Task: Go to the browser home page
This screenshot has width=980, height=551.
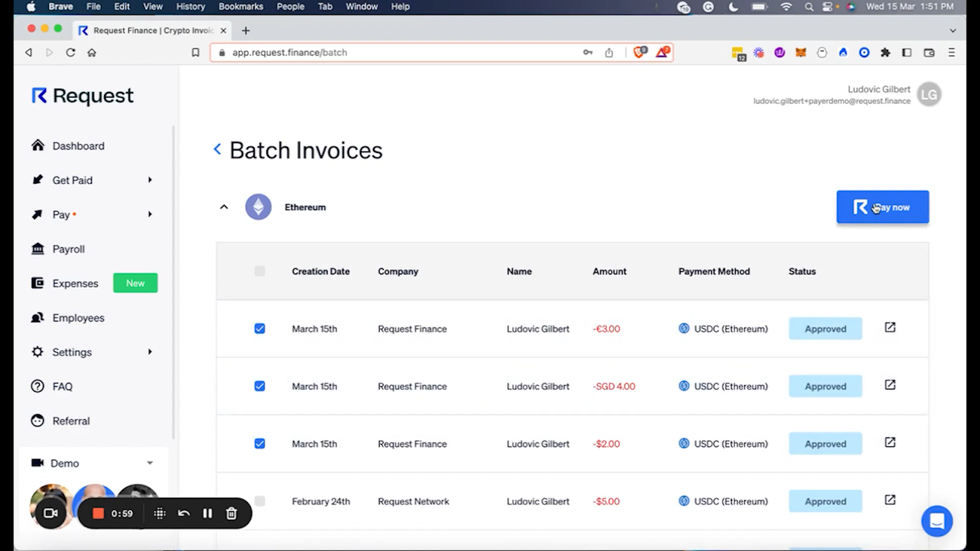Action: click(92, 53)
